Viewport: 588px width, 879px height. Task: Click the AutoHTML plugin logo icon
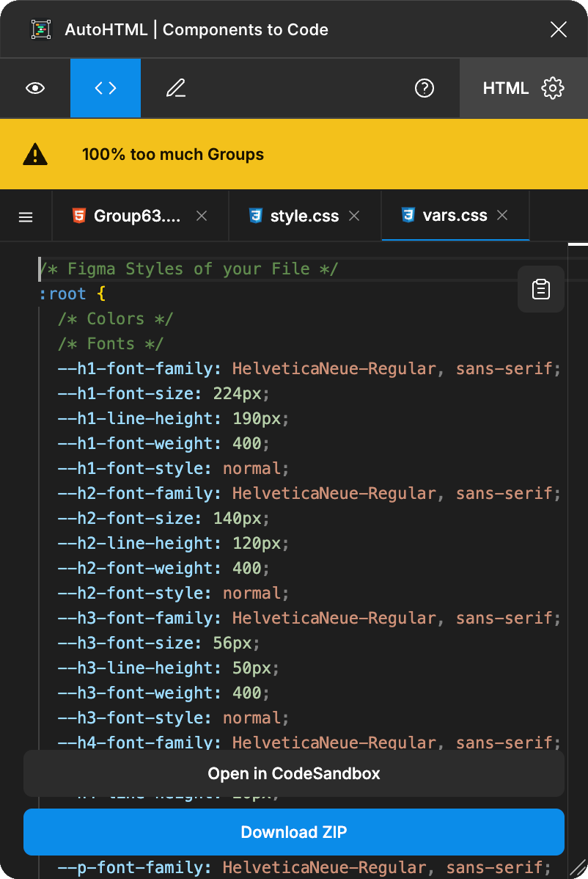41,29
